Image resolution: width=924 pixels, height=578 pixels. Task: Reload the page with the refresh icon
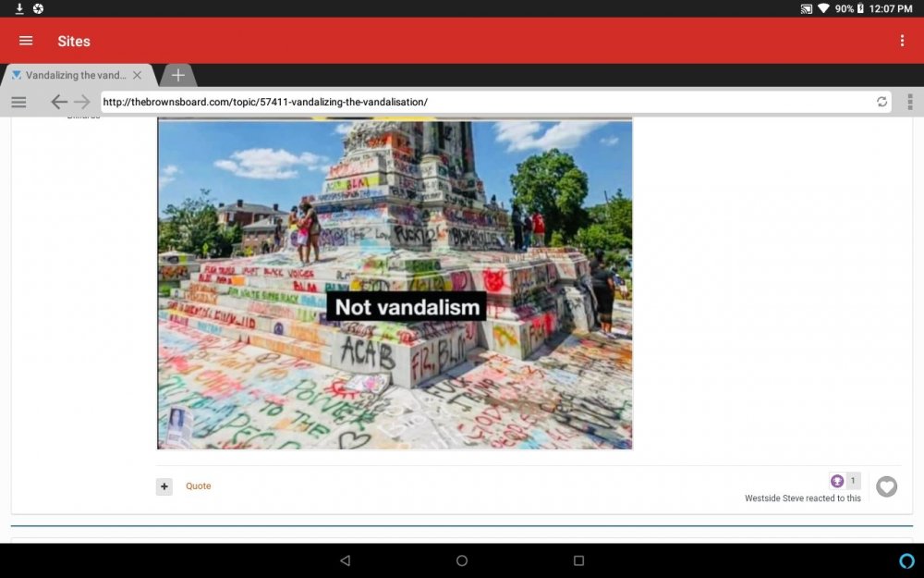click(x=881, y=102)
